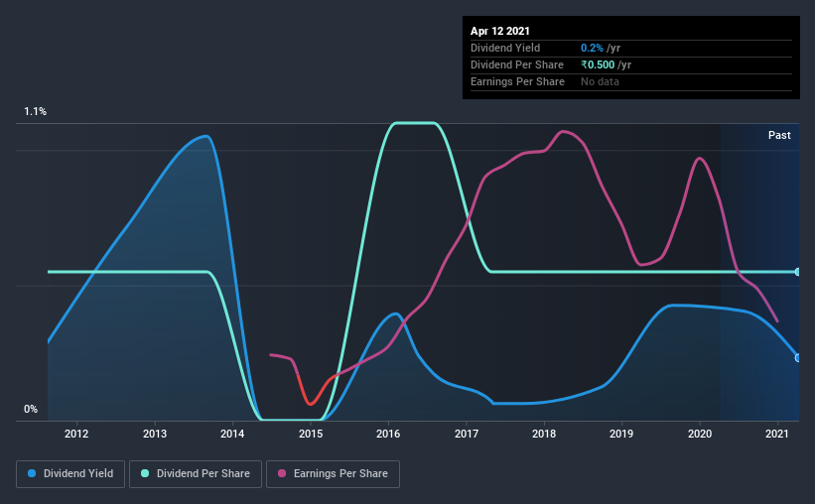Click the Past region label
This screenshot has height=504, width=815.
point(779,135)
